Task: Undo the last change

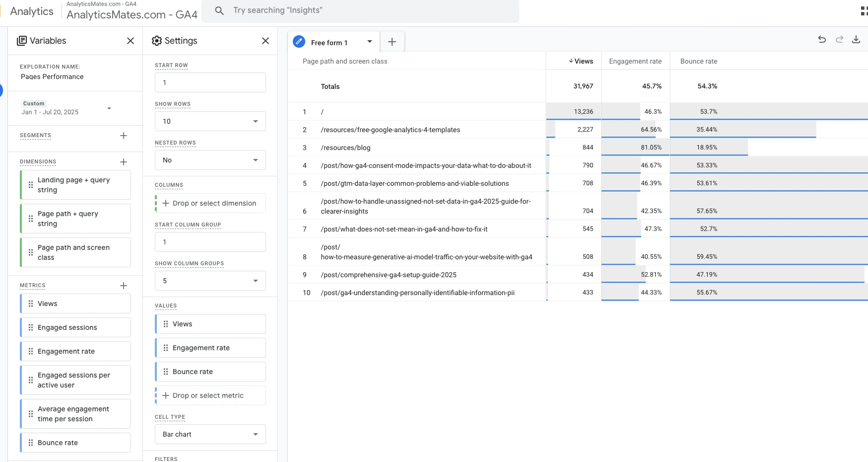Action: [822, 40]
